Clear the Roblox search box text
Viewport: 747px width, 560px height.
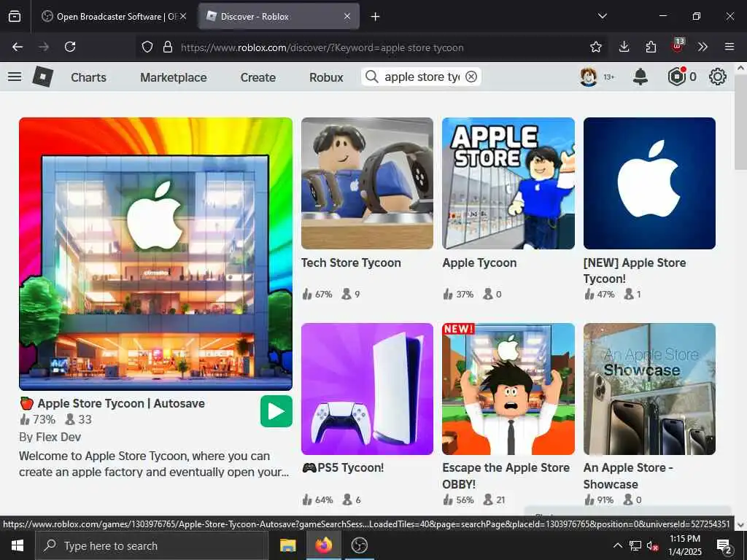[471, 77]
